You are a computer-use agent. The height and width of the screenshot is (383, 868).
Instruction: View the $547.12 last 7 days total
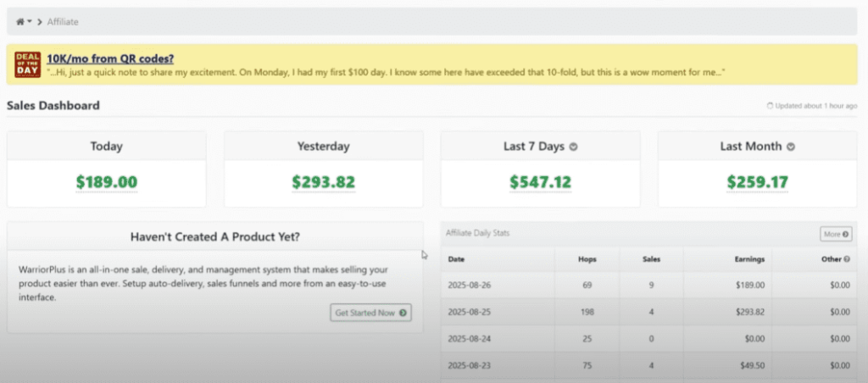pyautogui.click(x=540, y=181)
